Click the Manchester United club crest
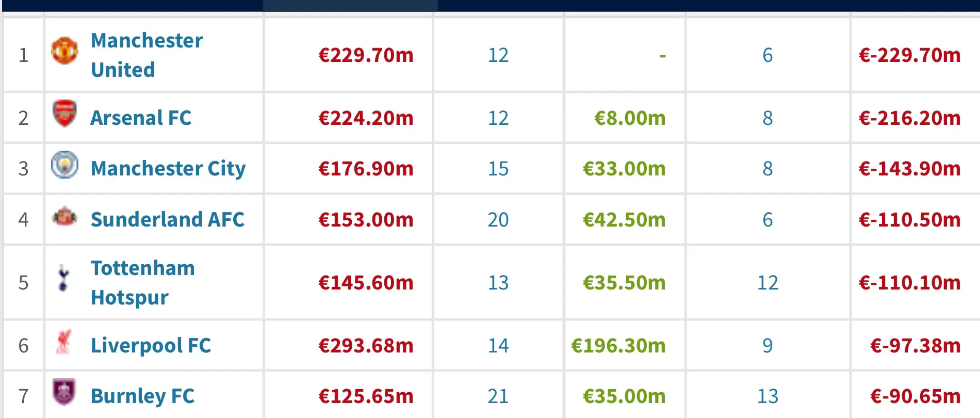 point(64,50)
